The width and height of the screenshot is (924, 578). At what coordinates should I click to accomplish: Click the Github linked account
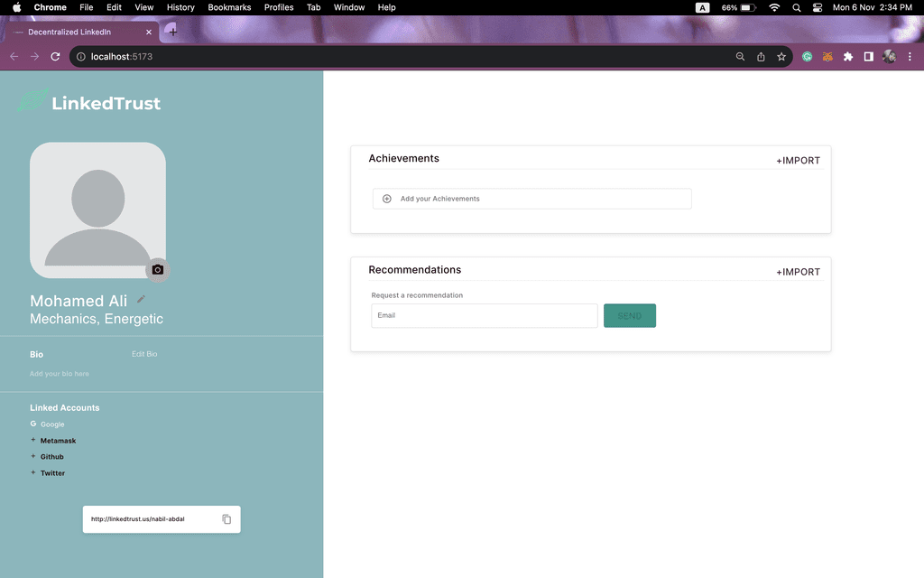pos(51,456)
